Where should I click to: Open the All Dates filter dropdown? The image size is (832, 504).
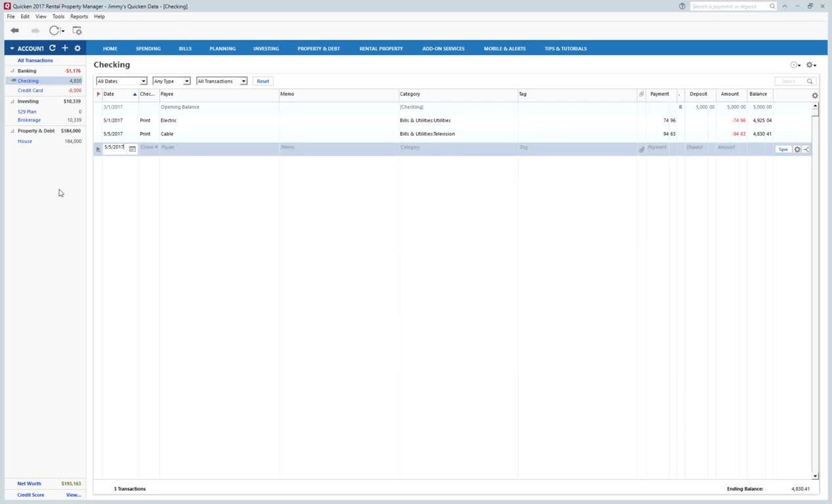pos(121,81)
